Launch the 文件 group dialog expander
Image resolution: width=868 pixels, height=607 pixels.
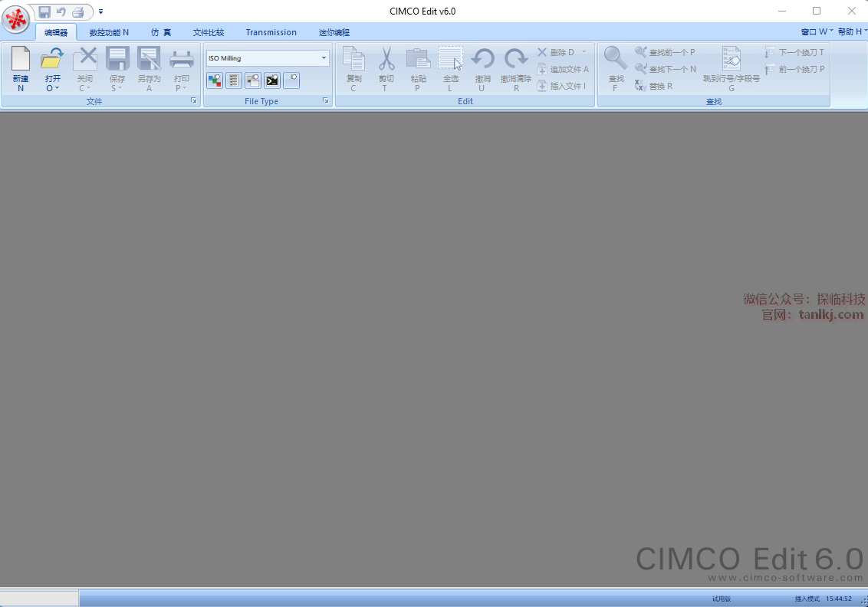tap(194, 101)
